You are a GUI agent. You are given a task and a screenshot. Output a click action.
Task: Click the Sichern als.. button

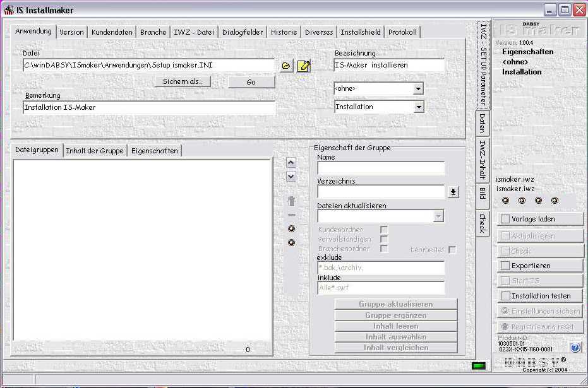183,81
